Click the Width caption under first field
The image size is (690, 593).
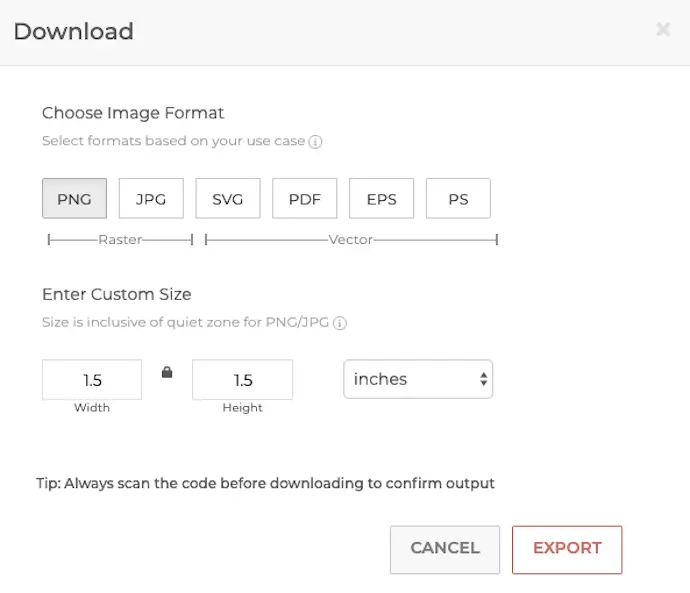click(x=92, y=408)
